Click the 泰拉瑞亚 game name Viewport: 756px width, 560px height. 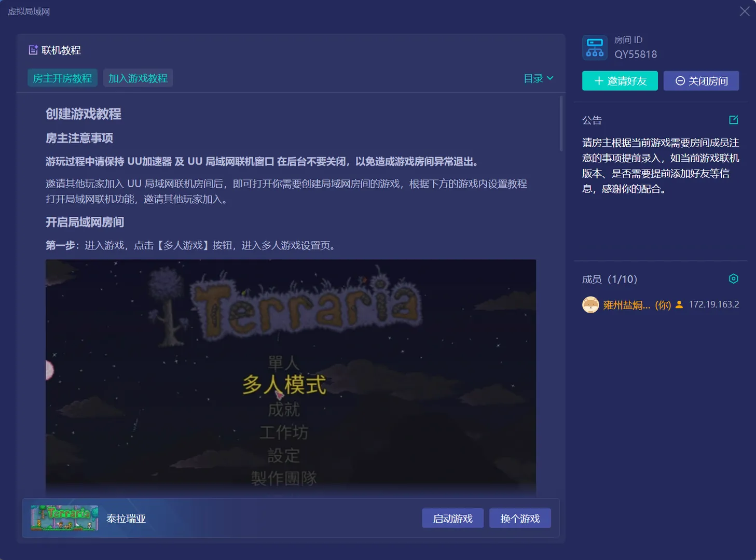pyautogui.click(x=126, y=519)
